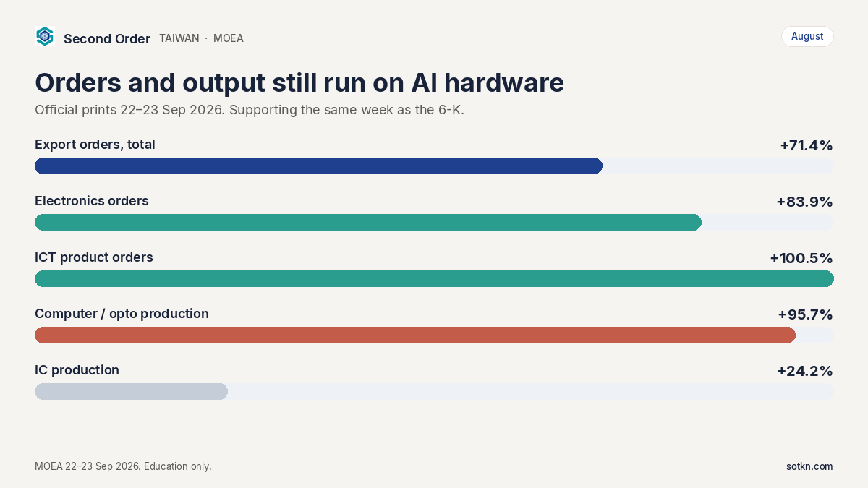This screenshot has height=488, width=868.
Task: Select the August pill button
Action: coord(807,36)
